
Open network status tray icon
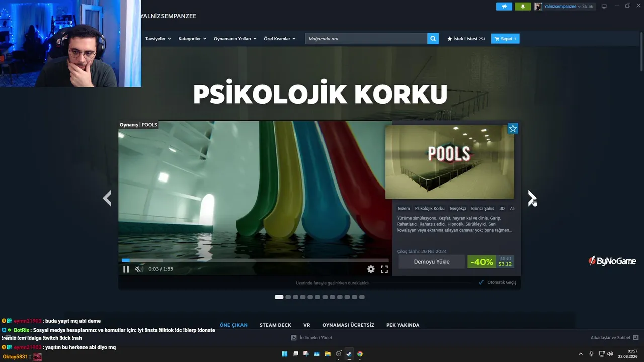[x=602, y=354]
